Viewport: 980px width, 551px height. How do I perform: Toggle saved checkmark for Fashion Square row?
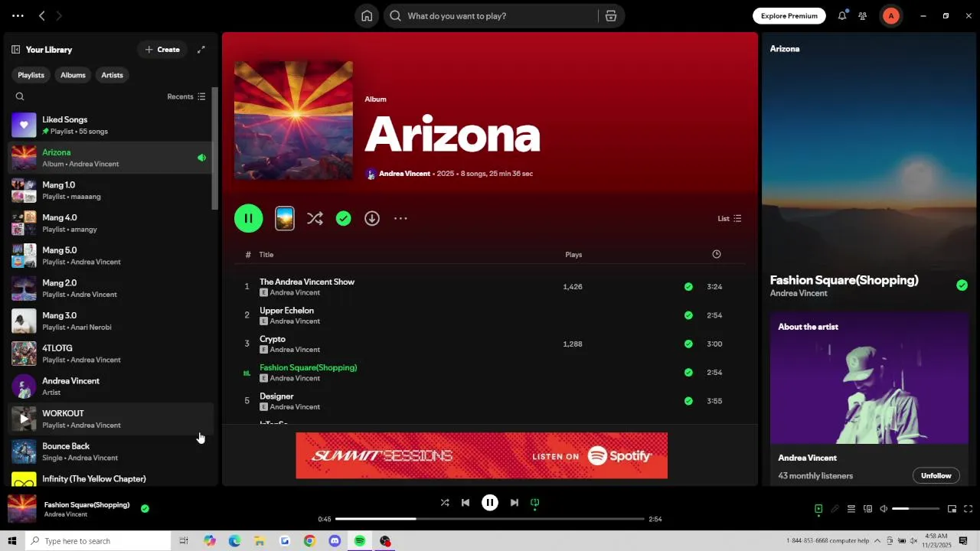coord(688,373)
